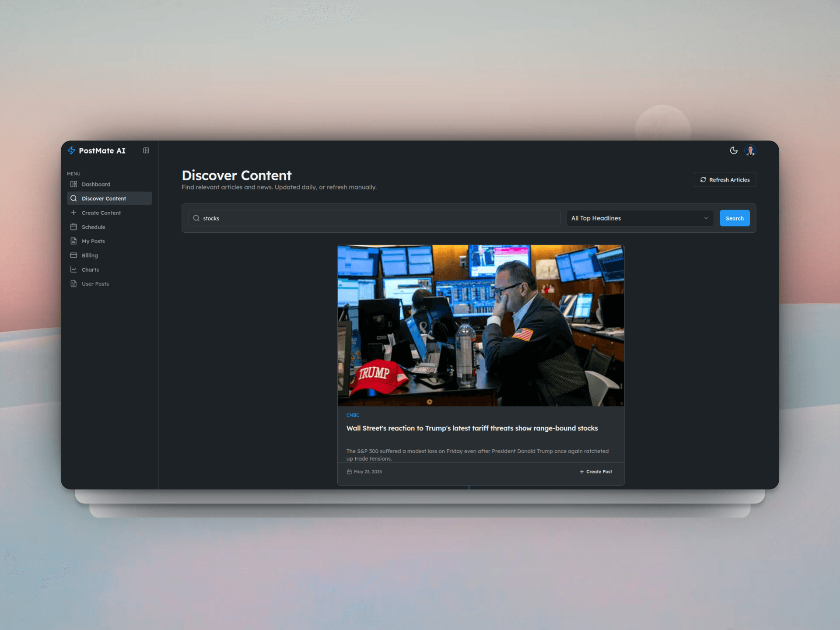Screen dimensions: 840x630
Task: Open the Billing page
Action: point(109,255)
